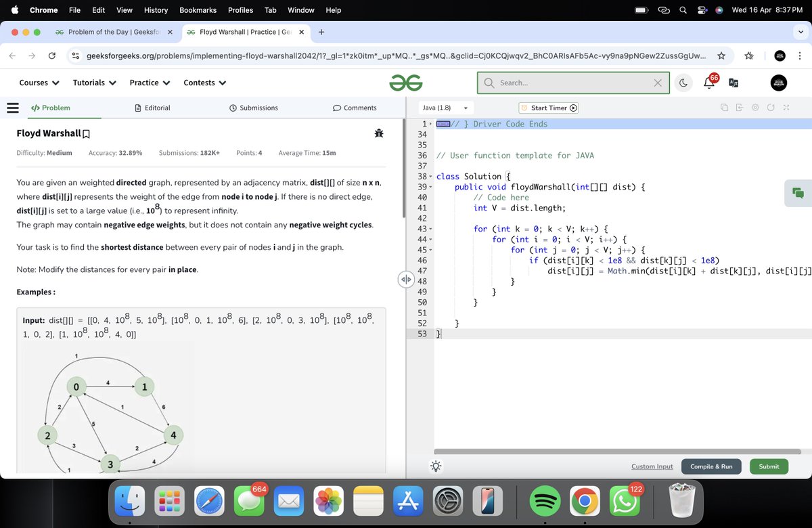Clear the search box with X
Screen dimensions: 812x528
click(658, 83)
